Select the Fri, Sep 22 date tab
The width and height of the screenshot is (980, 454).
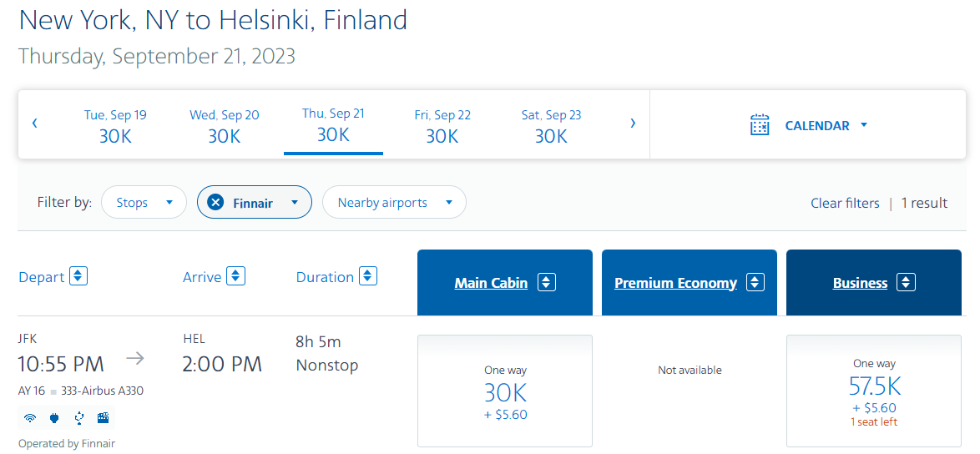pyautogui.click(x=442, y=125)
